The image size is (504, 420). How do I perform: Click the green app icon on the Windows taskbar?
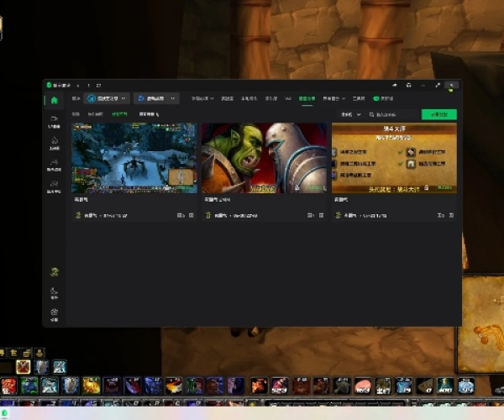[4, 413]
